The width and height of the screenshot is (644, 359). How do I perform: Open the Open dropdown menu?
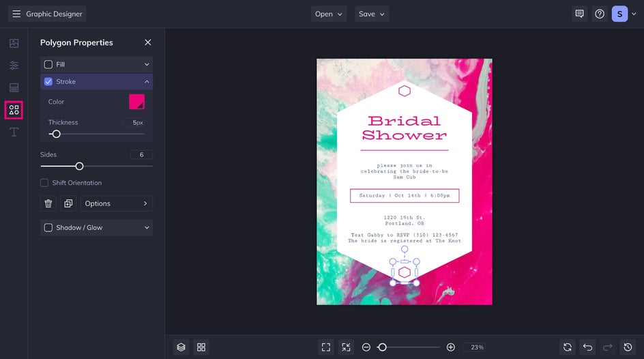click(x=329, y=14)
